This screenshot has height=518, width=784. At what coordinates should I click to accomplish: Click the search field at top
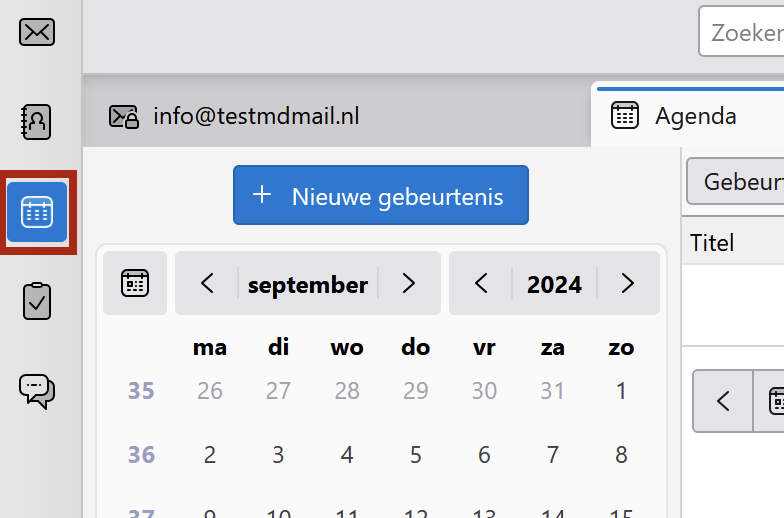point(742,33)
